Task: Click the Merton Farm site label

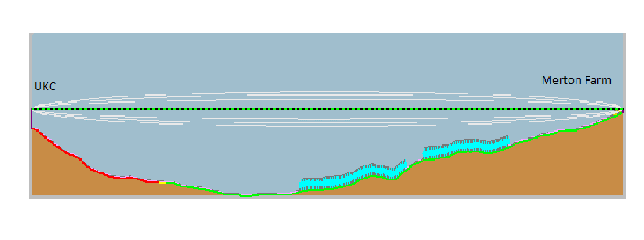Action: click(x=576, y=81)
